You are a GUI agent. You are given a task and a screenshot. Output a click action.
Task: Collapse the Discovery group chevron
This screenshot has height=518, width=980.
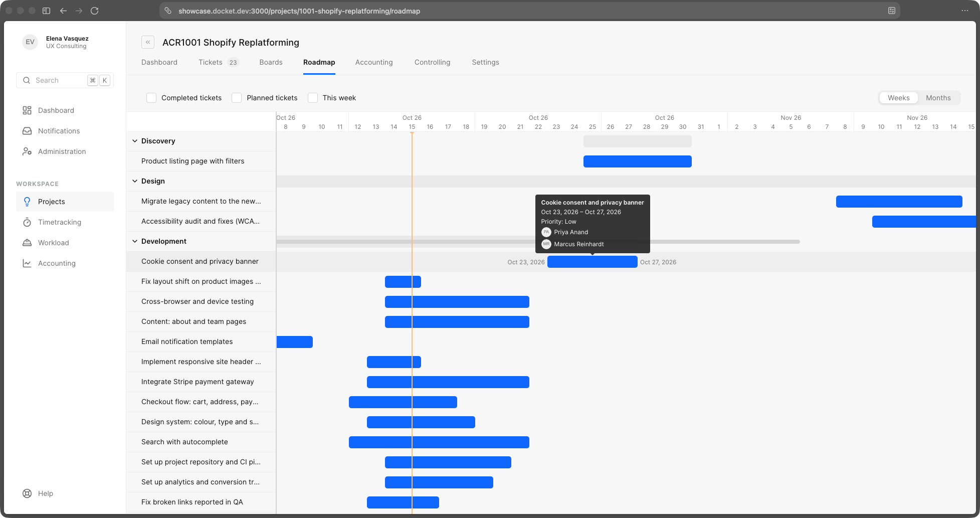coord(135,141)
